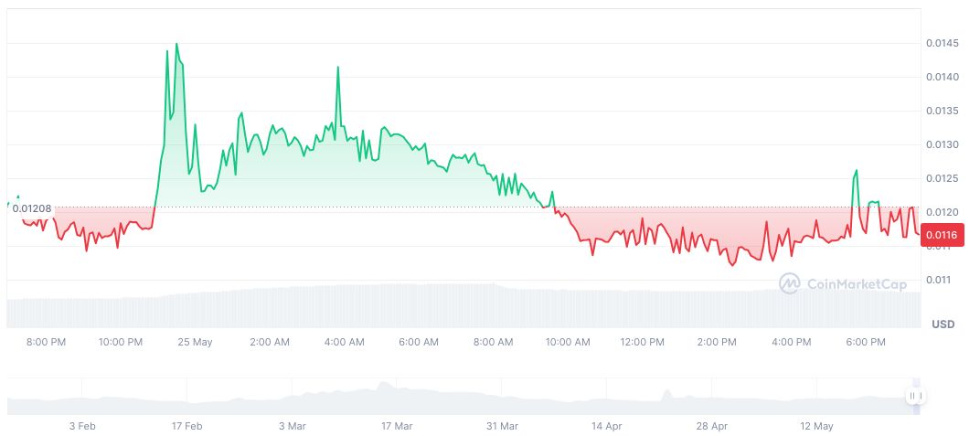Click the CoinMarketCap watermark text

point(857,284)
